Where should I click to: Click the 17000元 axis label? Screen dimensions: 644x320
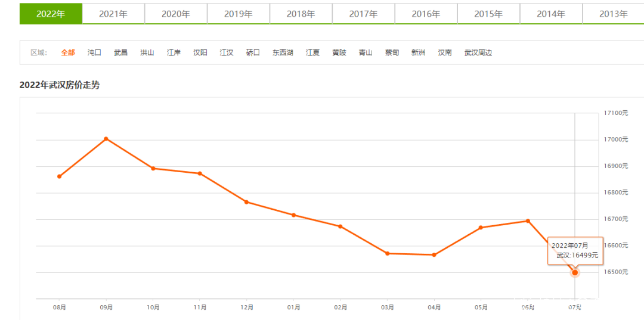point(616,139)
